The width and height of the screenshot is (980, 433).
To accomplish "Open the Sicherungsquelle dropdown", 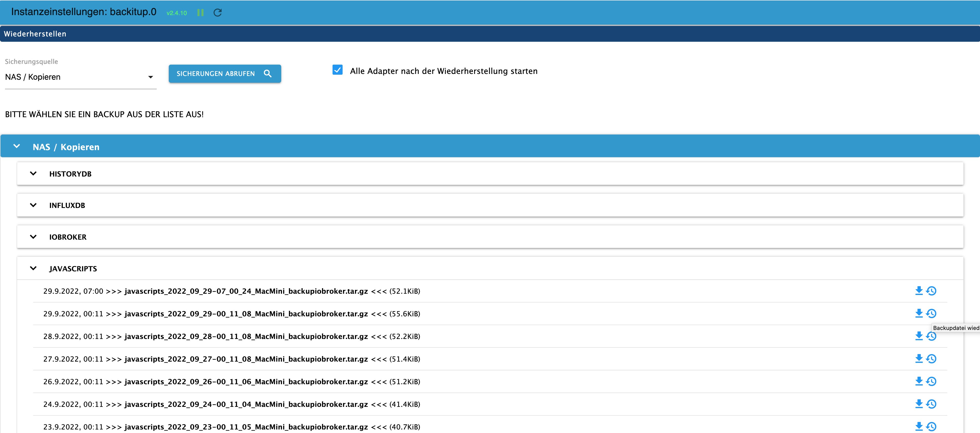I will pos(80,77).
